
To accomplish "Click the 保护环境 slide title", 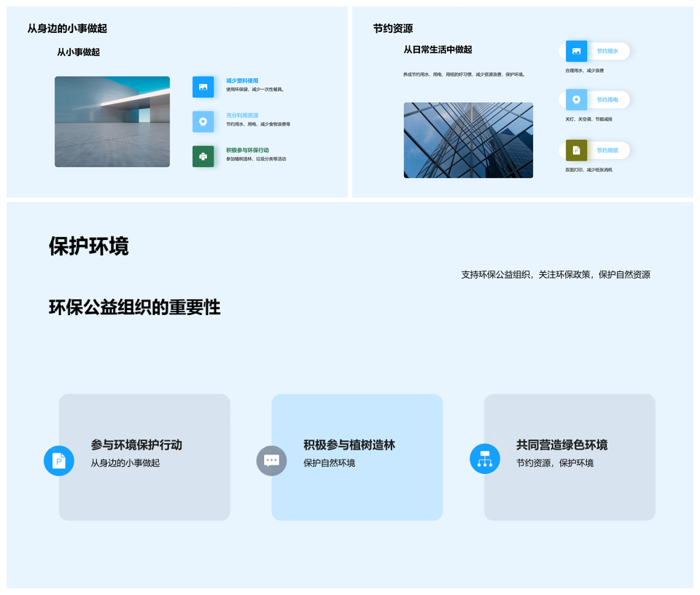I will [89, 246].
